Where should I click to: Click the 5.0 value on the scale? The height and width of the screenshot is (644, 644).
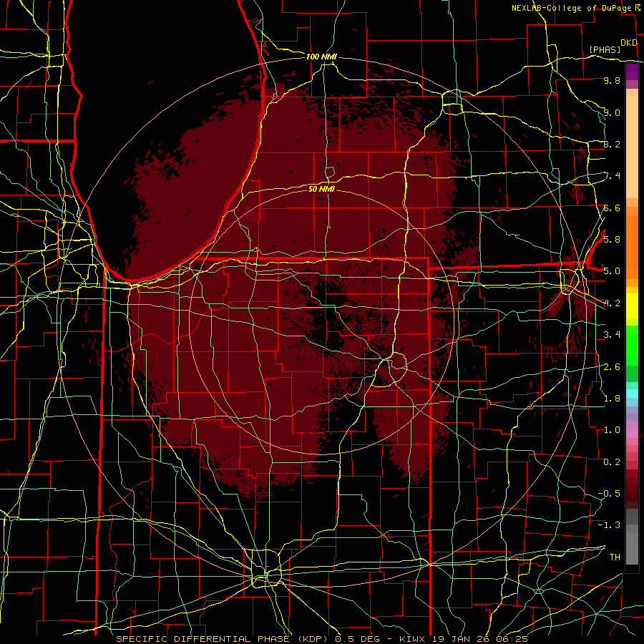[612, 271]
